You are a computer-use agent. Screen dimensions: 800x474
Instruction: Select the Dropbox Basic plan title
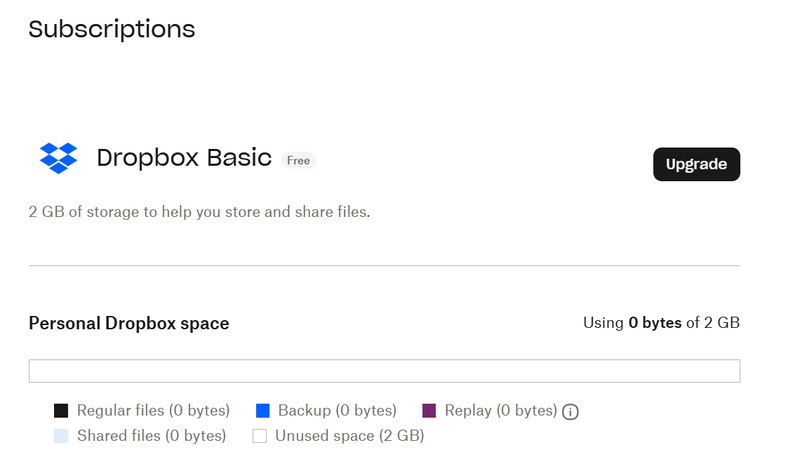[184, 158]
